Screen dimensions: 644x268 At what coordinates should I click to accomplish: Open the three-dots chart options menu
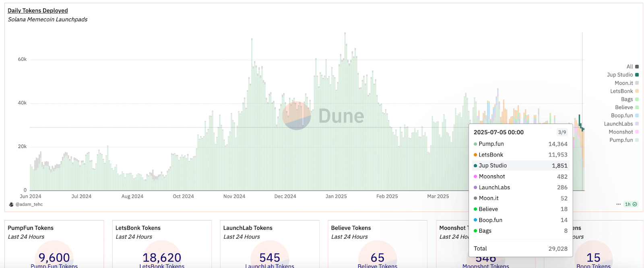click(618, 204)
